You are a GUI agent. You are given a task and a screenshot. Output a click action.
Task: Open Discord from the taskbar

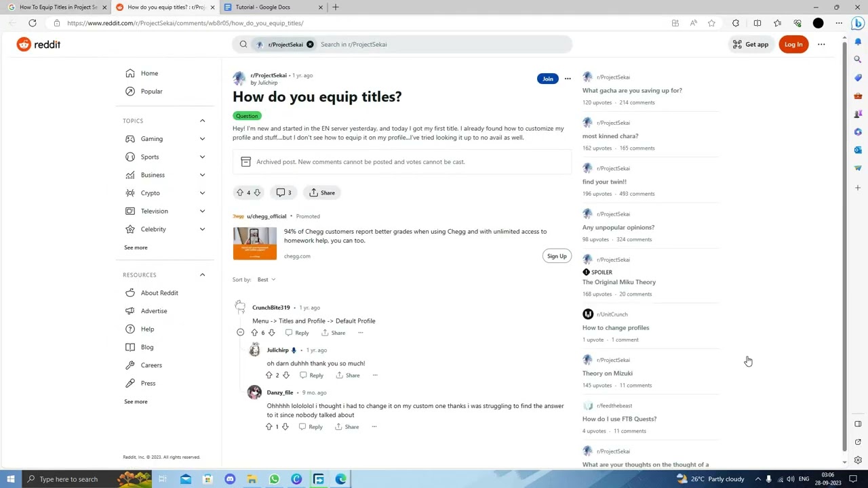pos(230,479)
